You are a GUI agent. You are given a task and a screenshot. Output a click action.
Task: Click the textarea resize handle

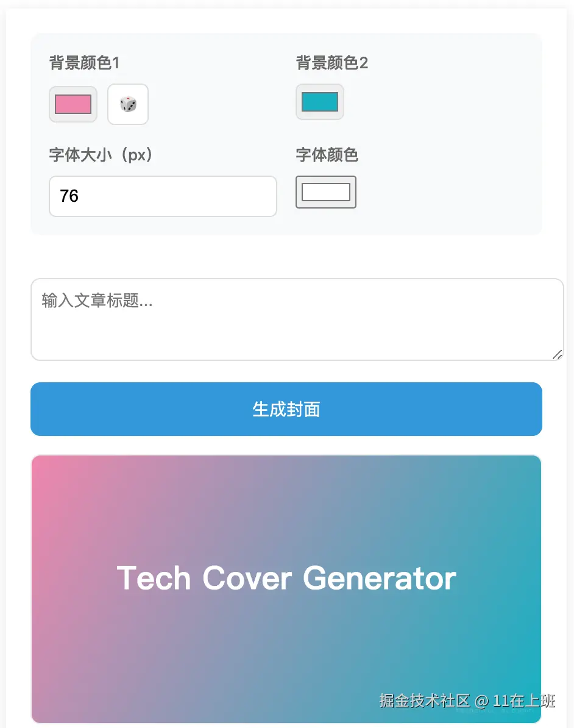[557, 354]
